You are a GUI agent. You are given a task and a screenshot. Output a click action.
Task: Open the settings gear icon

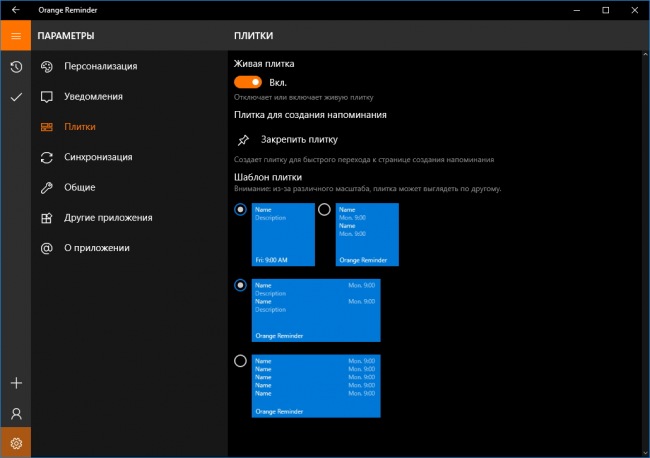point(16,443)
